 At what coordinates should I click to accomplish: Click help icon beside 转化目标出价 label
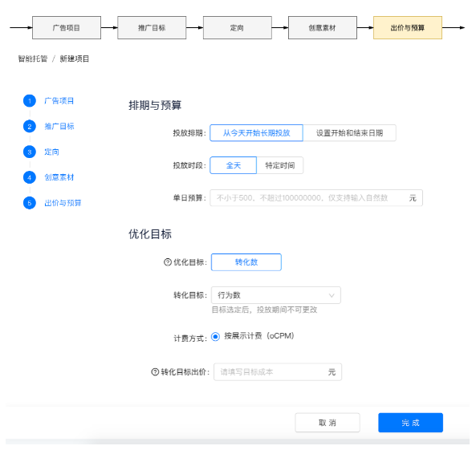click(x=155, y=371)
